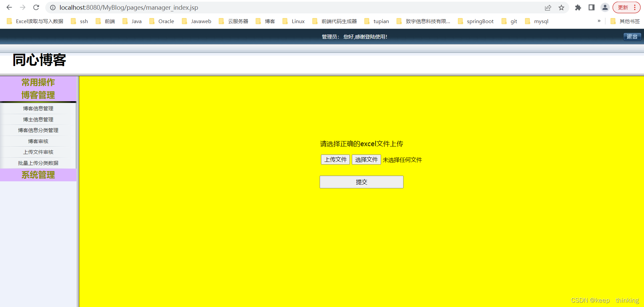The height and width of the screenshot is (307, 644).
Task: Open 博客信息管理 in the sidebar
Action: (x=38, y=109)
